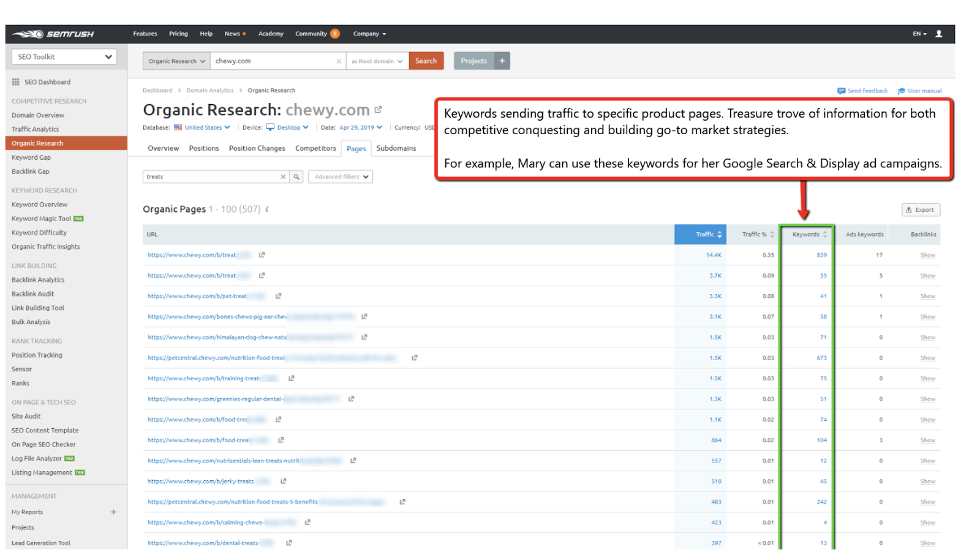Screen dimensions: 980x558
Task: Open external link icon for jerky-treats URL
Action: tap(283, 481)
